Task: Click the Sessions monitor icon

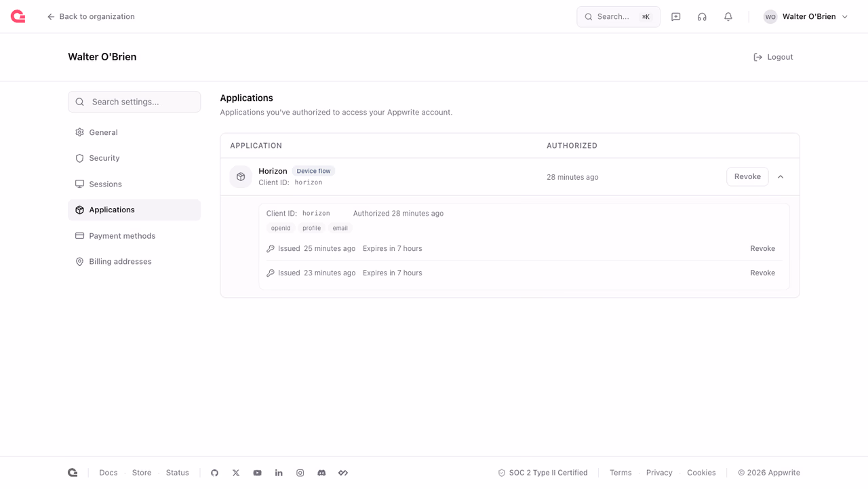Action: 79,184
